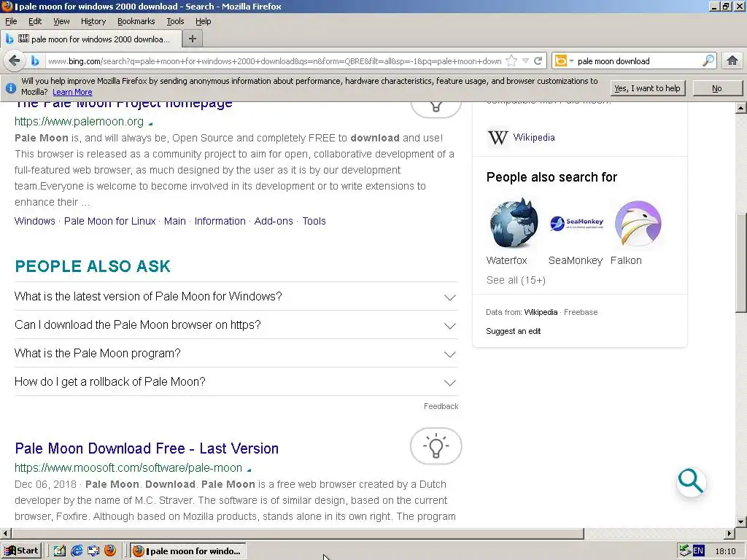Click network status tray icon
Viewport: 747px width, 560px height.
[685, 551]
